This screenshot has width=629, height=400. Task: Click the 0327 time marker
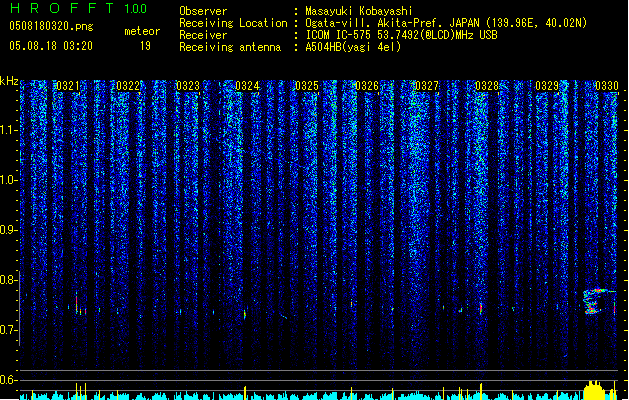click(x=427, y=86)
